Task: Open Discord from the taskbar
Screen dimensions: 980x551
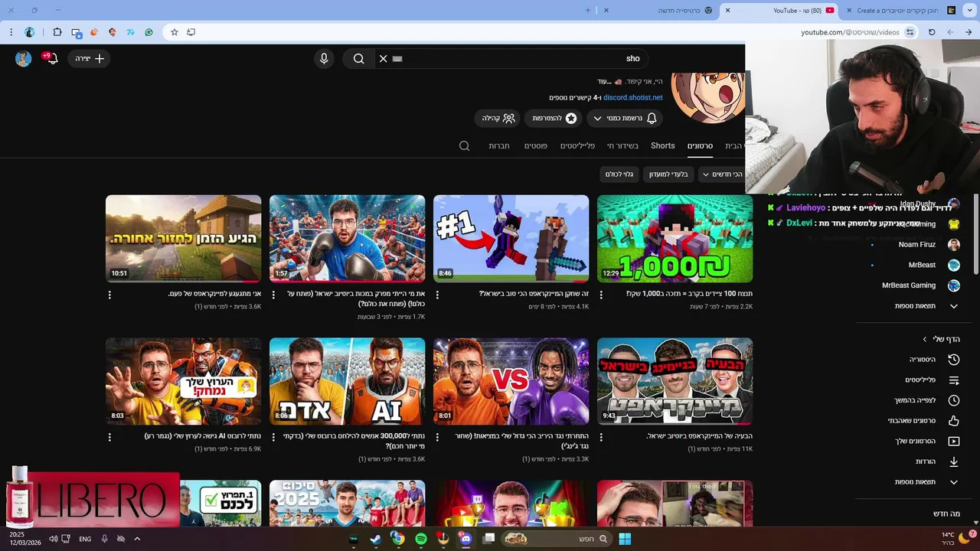Action: [465, 539]
